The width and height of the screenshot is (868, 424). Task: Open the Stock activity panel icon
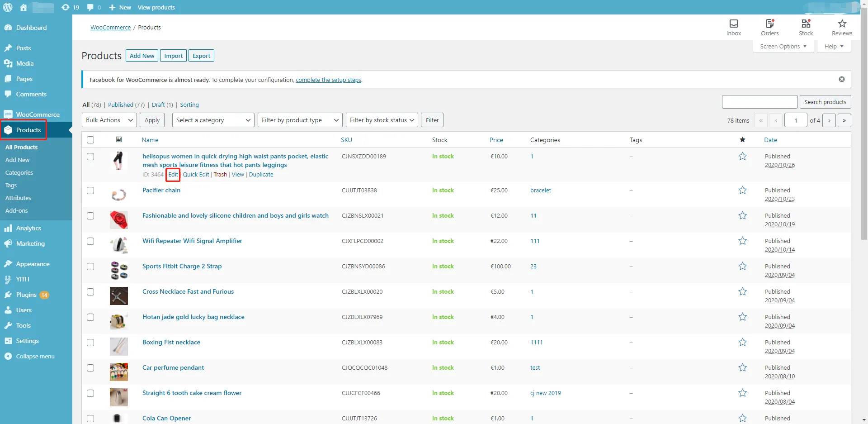(x=806, y=24)
